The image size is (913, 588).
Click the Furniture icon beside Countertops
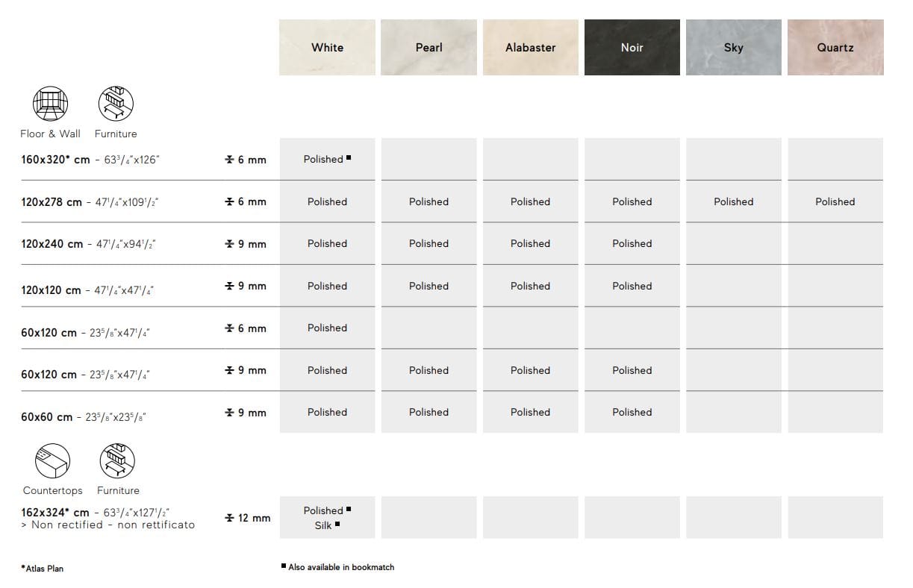coord(117,460)
